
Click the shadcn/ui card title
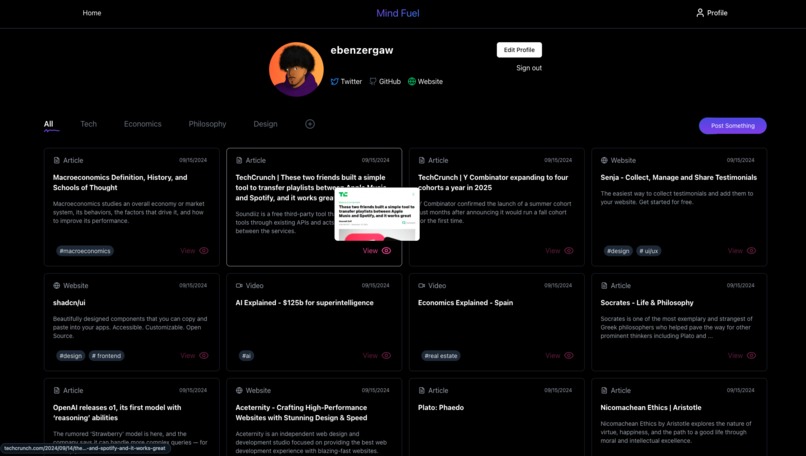(x=69, y=303)
